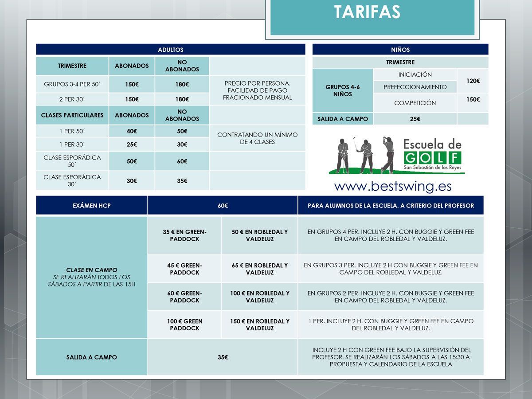Click the 150€ abonados price for 2 PER 30´

pos(132,99)
